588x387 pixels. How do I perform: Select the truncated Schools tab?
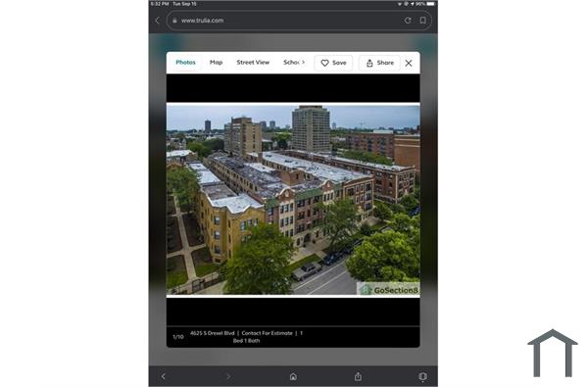click(x=291, y=63)
